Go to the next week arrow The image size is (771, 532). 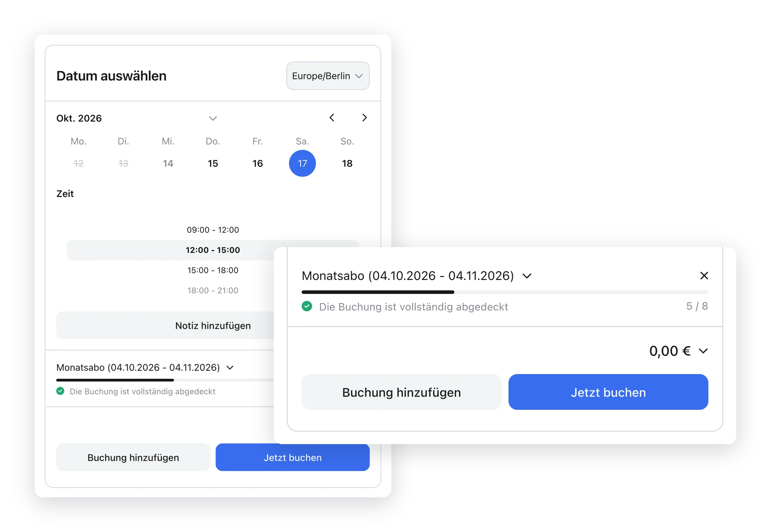click(x=364, y=118)
